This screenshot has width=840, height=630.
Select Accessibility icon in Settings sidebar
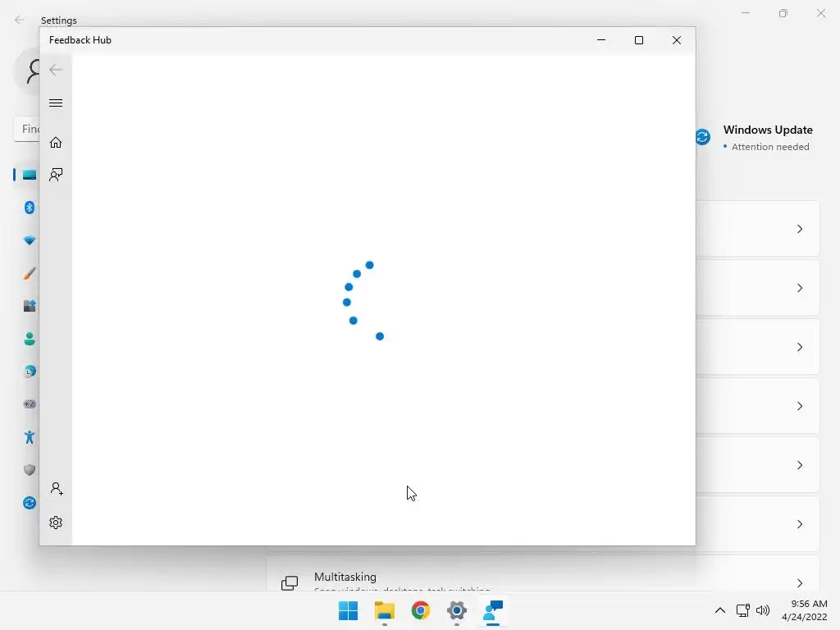tap(30, 437)
